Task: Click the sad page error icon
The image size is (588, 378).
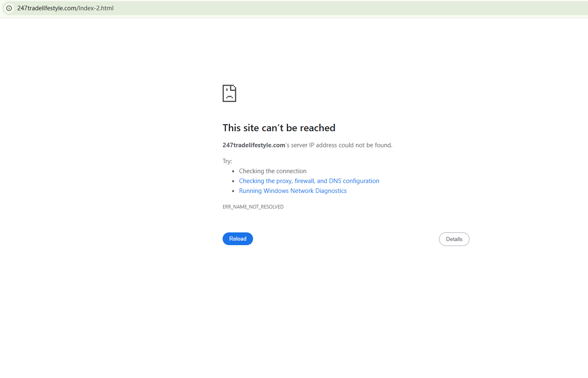Action: pos(229,93)
